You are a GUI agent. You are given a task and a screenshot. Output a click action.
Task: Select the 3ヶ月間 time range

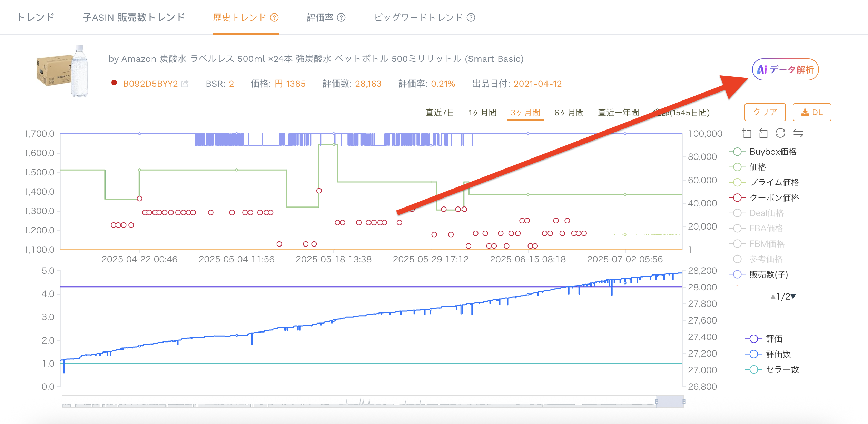pyautogui.click(x=525, y=113)
